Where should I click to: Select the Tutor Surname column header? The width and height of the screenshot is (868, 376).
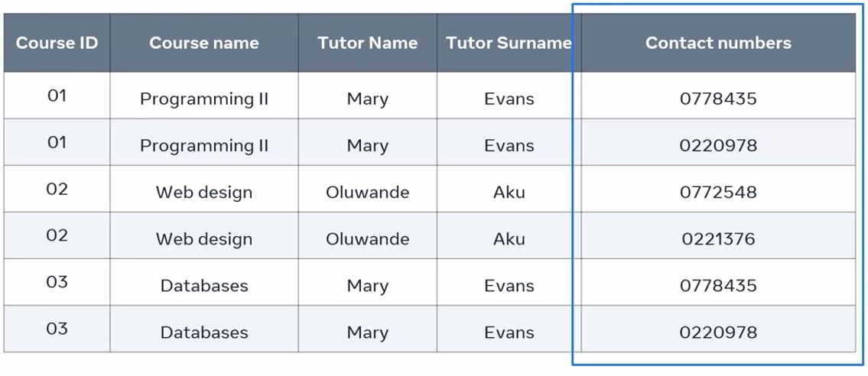click(509, 43)
